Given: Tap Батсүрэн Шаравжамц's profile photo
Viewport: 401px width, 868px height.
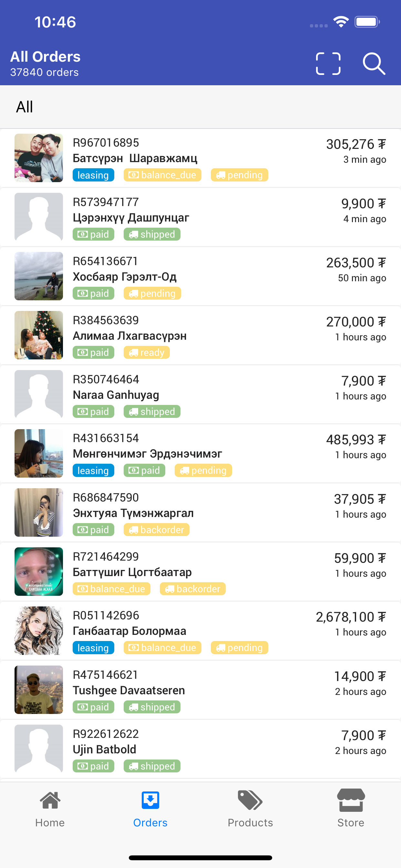Looking at the screenshot, I should click(x=39, y=158).
